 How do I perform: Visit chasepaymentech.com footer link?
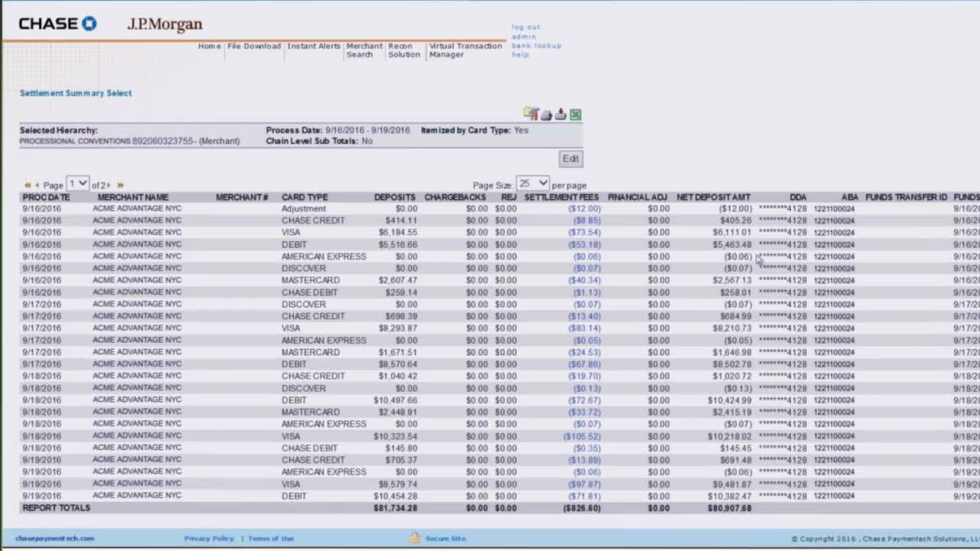pos(54,538)
